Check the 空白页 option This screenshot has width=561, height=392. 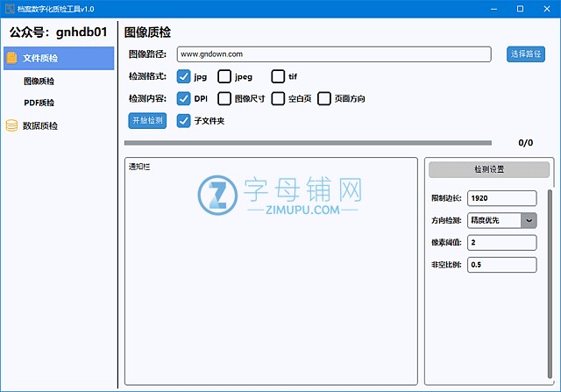(278, 98)
